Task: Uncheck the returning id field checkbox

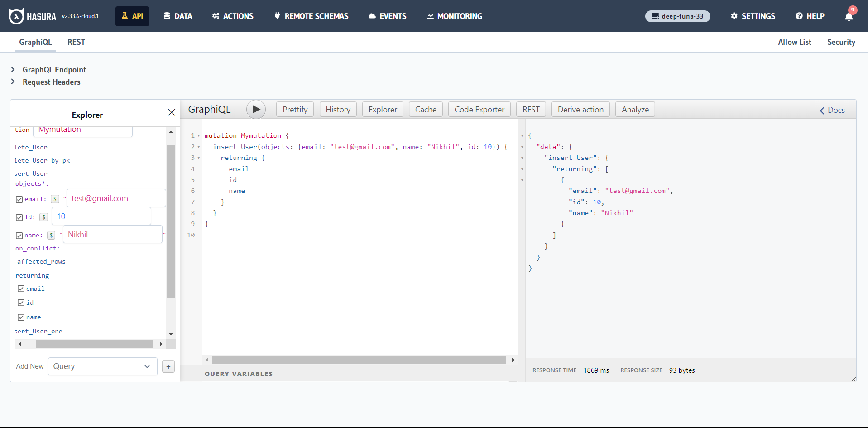Action: coord(21,303)
